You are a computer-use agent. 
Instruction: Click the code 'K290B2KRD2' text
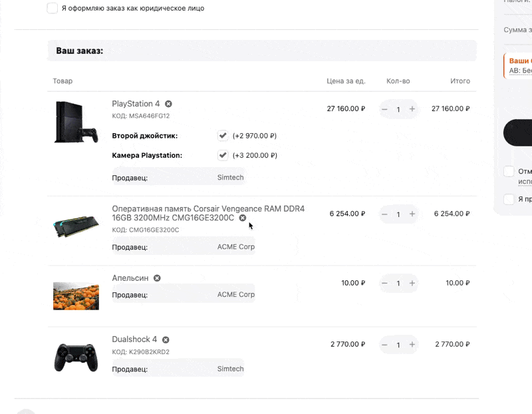[149, 352]
